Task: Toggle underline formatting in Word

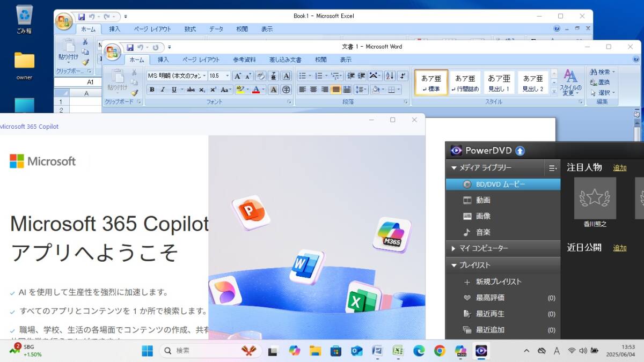Action: tap(174, 90)
